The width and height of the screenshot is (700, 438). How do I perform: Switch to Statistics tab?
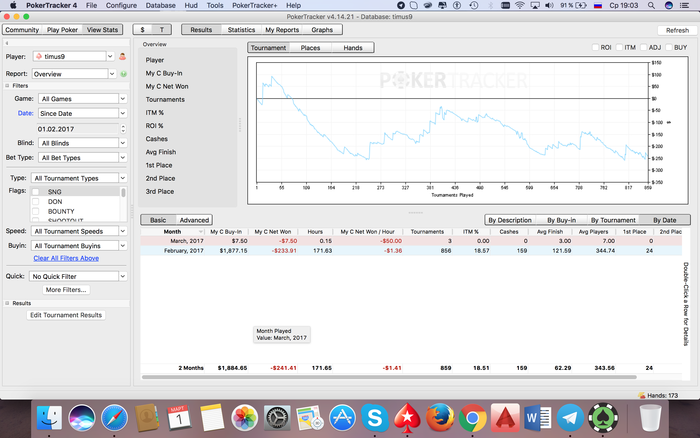point(241,30)
